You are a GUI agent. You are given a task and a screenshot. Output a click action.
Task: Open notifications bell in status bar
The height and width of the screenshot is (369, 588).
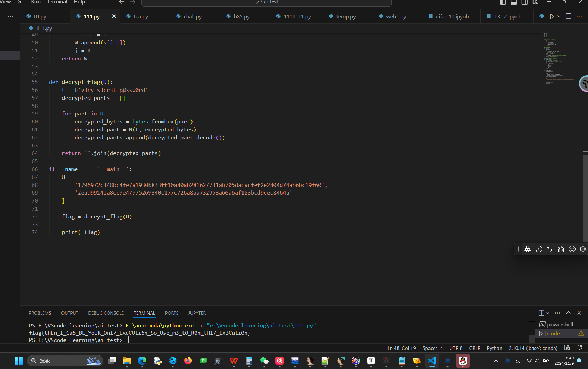[x=579, y=348]
